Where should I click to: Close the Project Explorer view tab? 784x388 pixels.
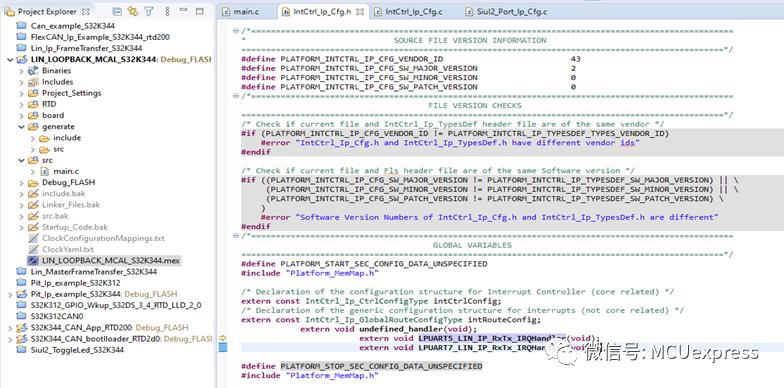click(86, 11)
